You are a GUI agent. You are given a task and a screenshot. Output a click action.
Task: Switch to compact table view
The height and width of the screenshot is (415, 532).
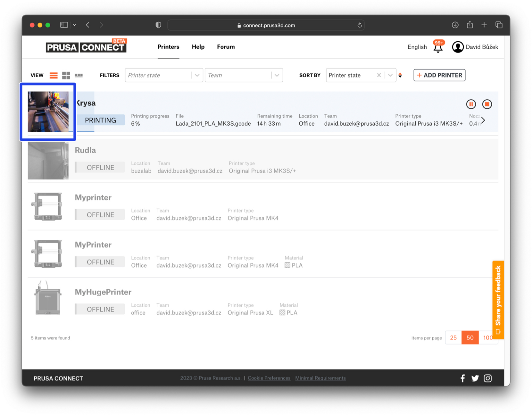(x=79, y=75)
